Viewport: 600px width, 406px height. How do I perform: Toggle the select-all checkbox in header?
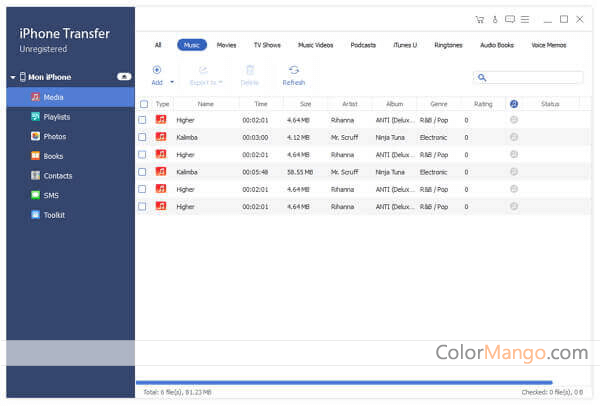143,104
